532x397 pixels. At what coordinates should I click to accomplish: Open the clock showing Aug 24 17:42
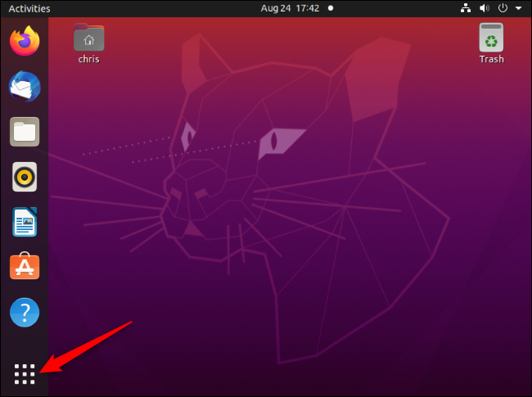[290, 8]
